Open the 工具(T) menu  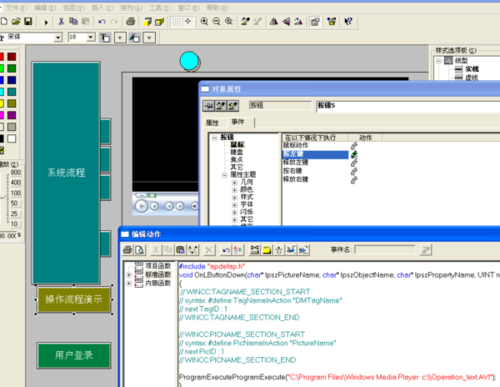(160, 8)
